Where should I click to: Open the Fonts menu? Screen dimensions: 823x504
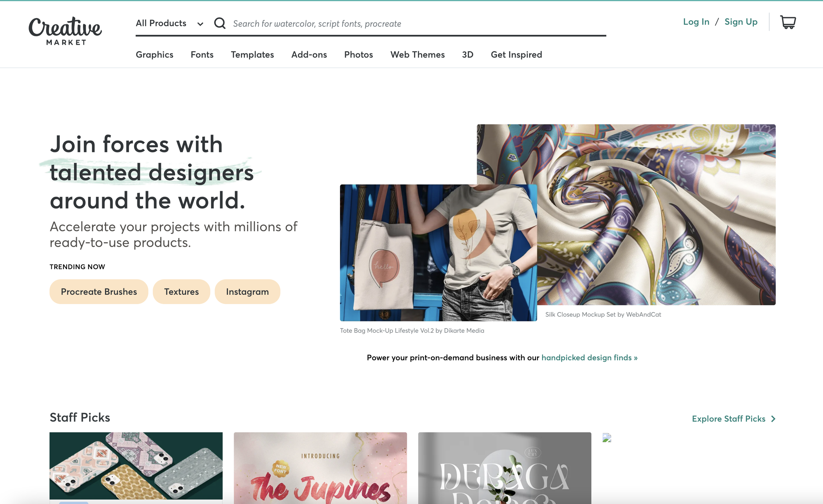(202, 54)
